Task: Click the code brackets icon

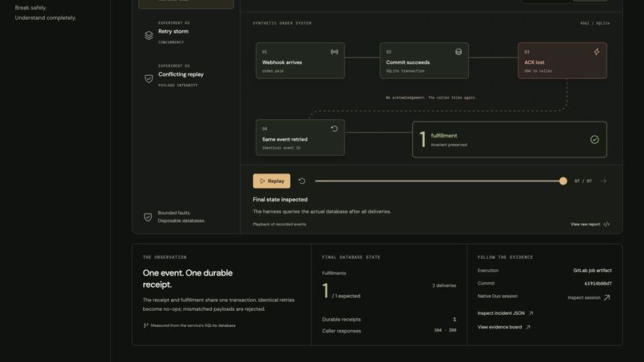Action: pos(606,225)
